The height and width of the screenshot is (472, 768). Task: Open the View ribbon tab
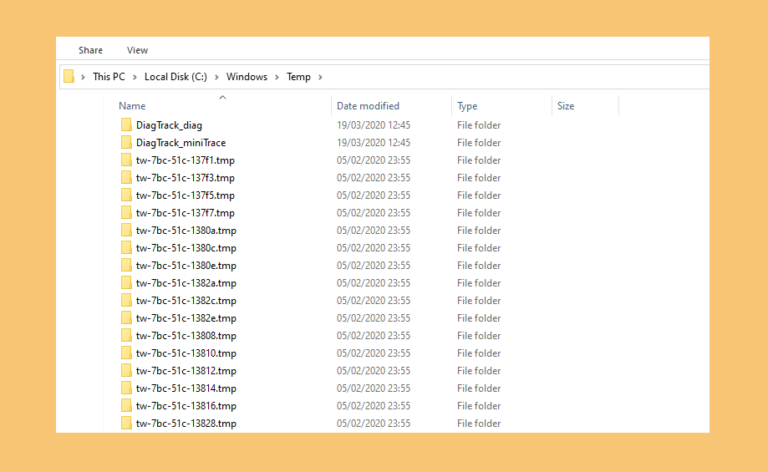coord(137,50)
